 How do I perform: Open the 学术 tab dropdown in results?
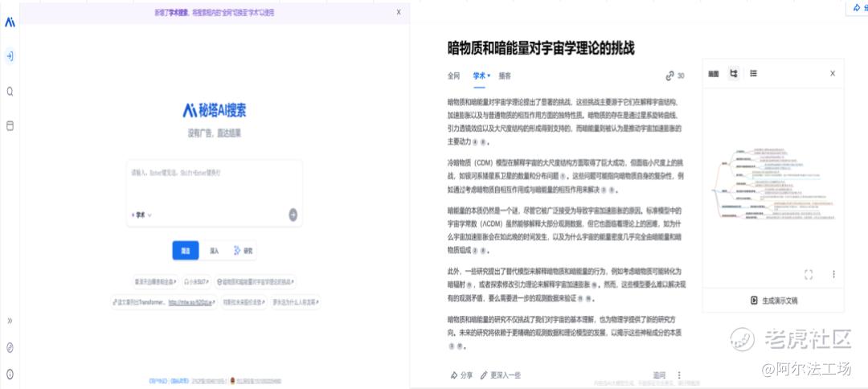(481, 76)
